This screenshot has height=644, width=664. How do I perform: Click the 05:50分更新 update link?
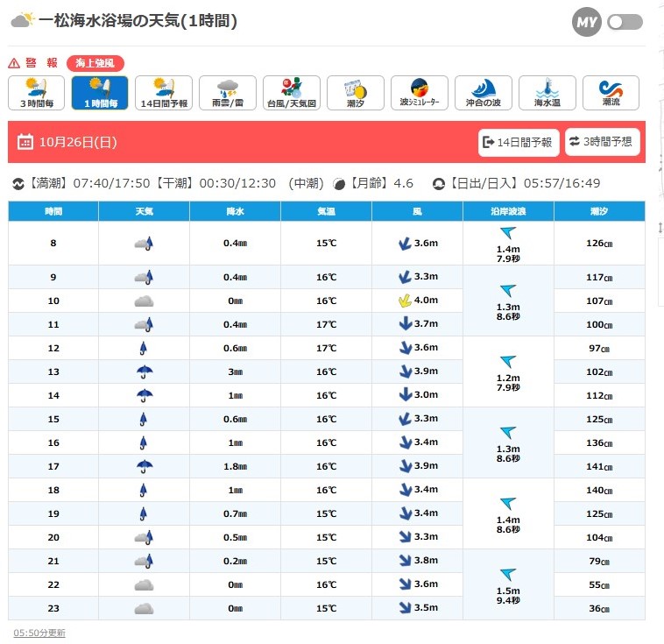39,633
